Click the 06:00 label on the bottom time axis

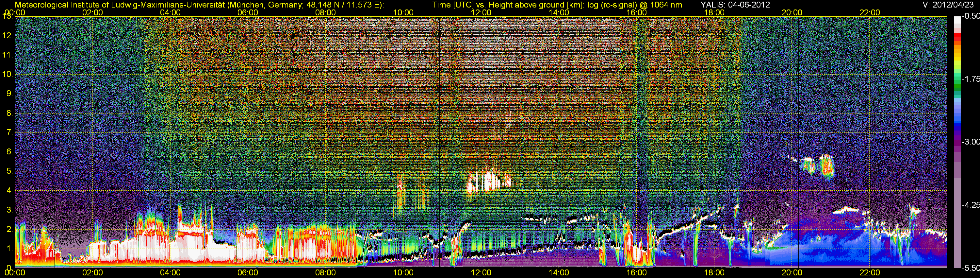[x=248, y=273]
